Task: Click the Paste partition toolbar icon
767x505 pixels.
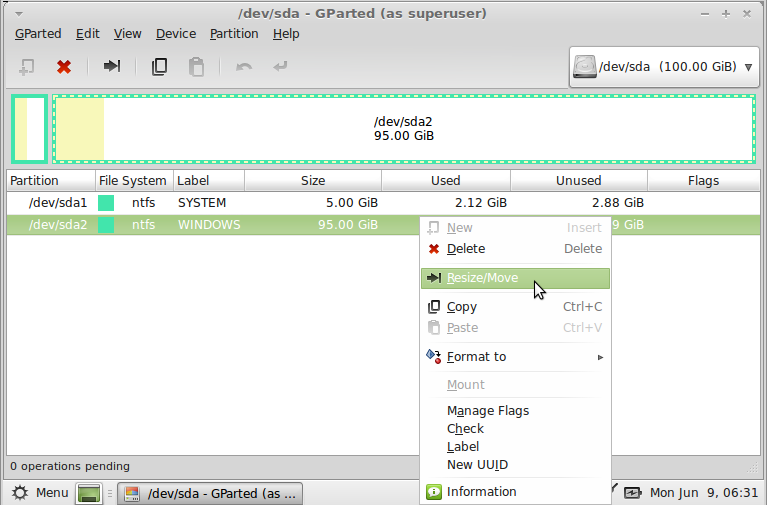Action: coord(196,67)
